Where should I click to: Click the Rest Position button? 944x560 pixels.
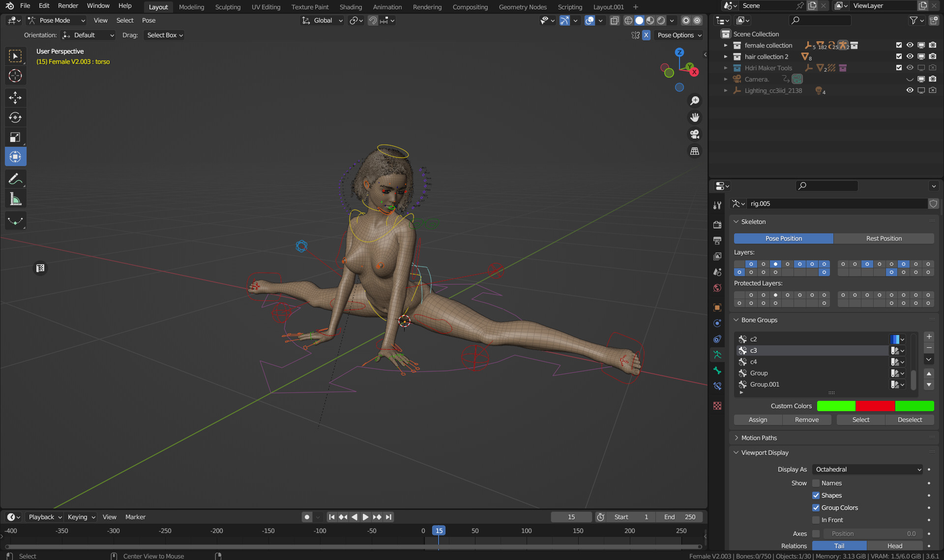point(884,239)
